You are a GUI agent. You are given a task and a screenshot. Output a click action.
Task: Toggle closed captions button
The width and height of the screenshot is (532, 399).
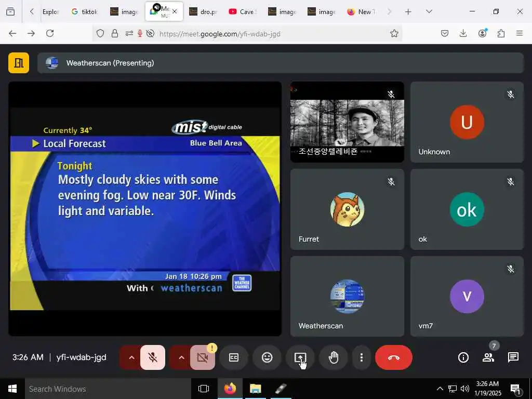point(234,357)
